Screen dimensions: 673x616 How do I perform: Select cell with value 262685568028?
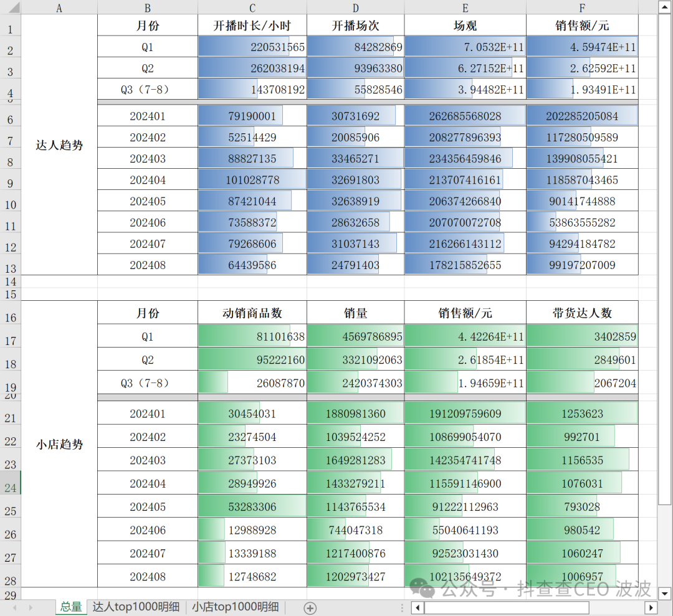coord(465,116)
